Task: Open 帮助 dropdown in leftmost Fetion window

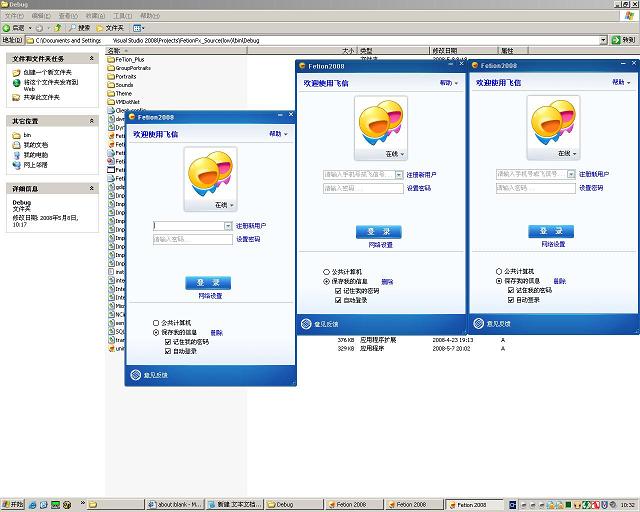Action: [278, 134]
